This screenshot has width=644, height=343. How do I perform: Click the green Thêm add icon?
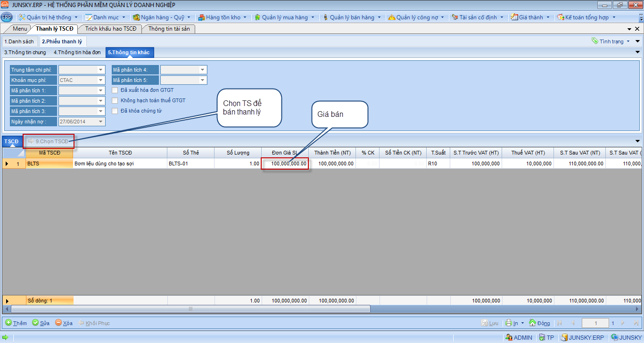click(8, 323)
